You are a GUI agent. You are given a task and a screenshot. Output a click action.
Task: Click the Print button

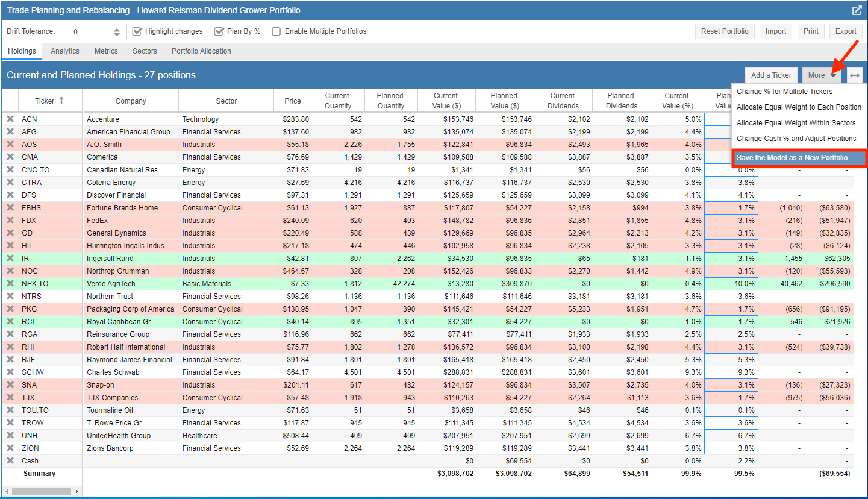811,31
